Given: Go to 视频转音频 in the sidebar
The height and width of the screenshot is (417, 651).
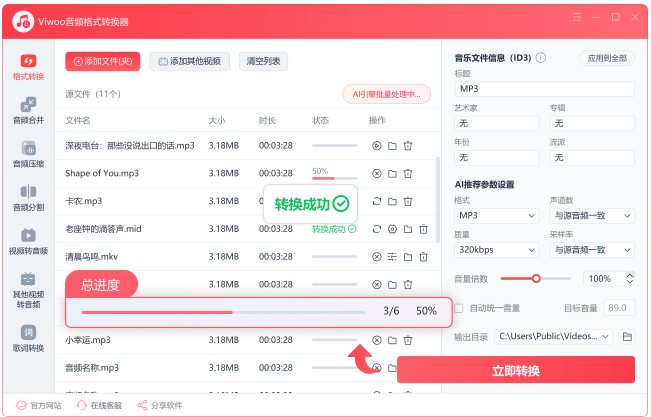Looking at the screenshot, I should [28, 242].
